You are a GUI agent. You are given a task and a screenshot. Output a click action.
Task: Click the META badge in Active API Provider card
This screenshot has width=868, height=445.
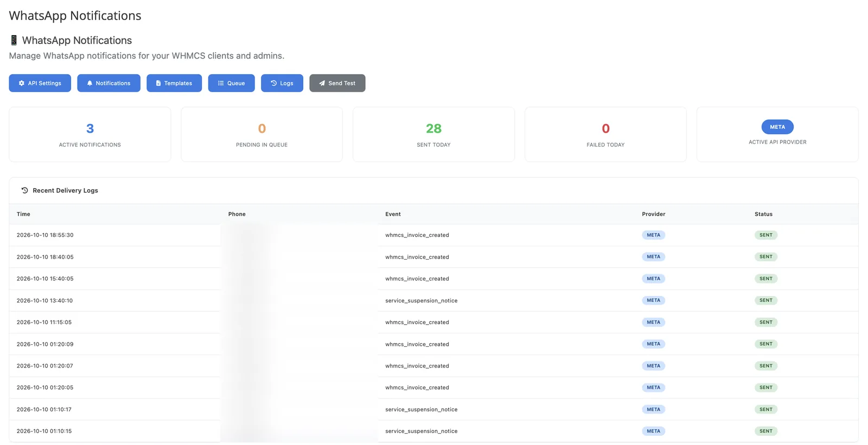(x=777, y=127)
